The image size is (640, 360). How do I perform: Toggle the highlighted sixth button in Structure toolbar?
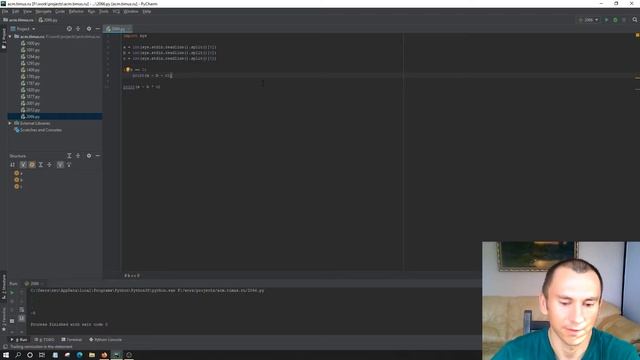point(60,164)
